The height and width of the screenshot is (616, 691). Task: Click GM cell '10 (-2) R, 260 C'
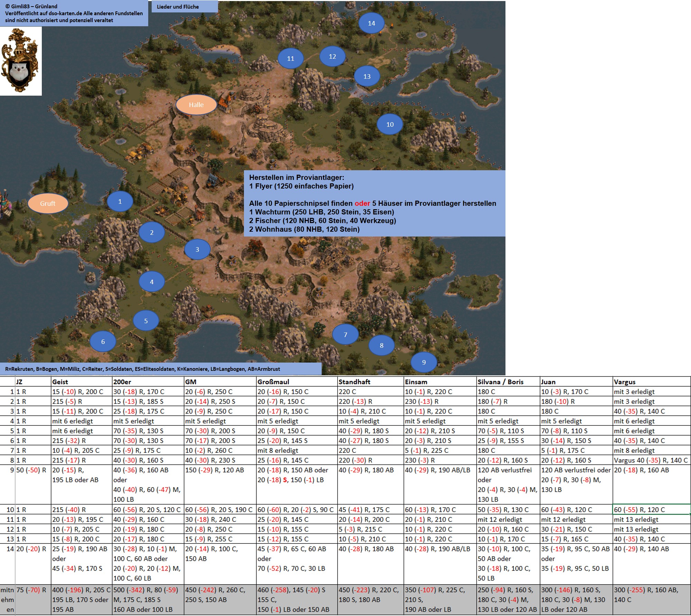(220, 450)
